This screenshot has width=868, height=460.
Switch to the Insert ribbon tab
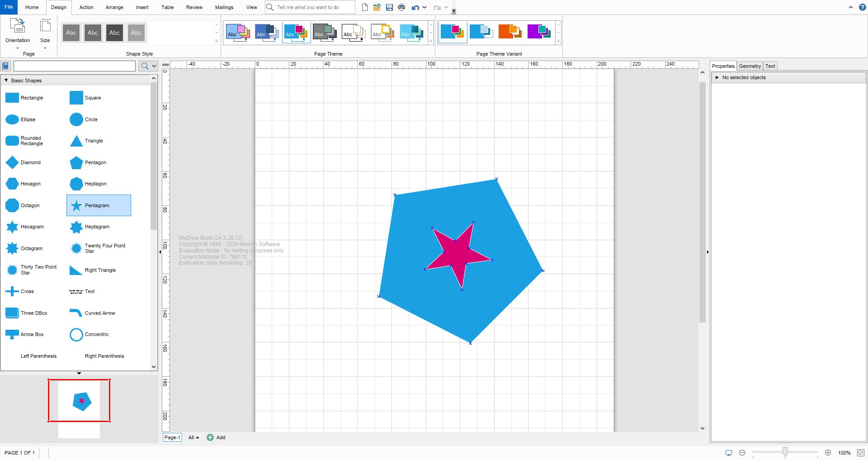pos(142,7)
